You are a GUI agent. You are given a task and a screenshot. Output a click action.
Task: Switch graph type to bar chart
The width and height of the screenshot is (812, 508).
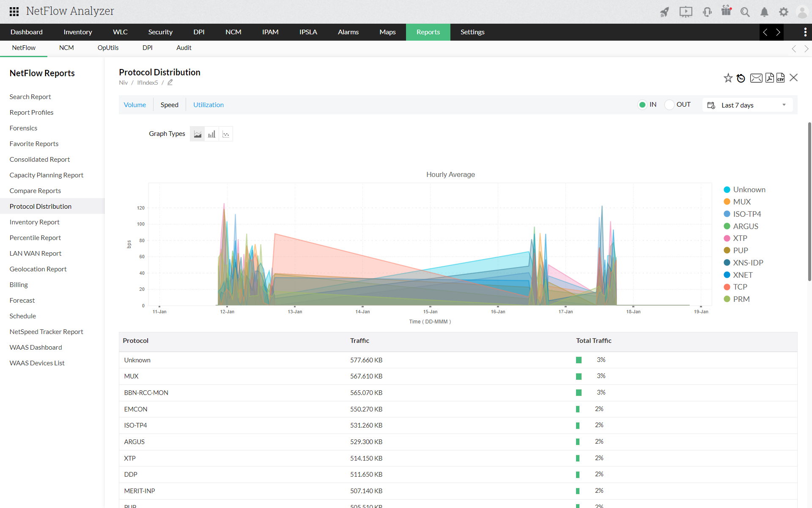[x=211, y=133]
